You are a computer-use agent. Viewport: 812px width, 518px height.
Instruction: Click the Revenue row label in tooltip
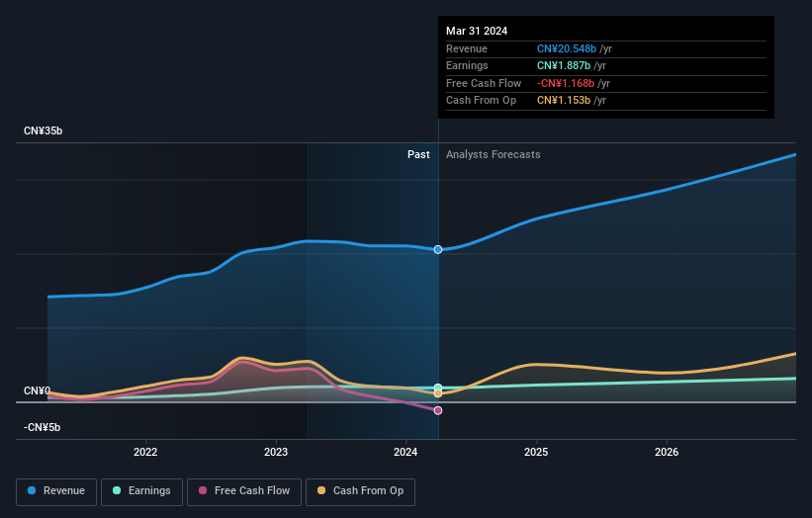[x=467, y=48]
